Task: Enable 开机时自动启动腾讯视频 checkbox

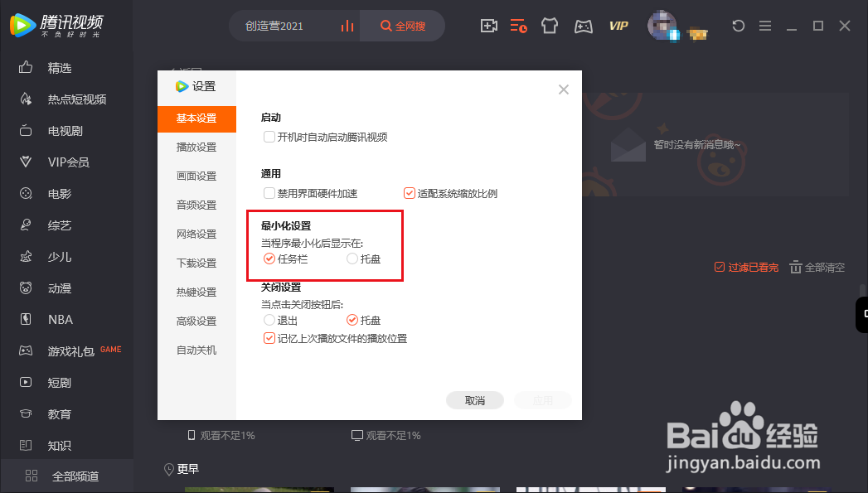Action: (x=269, y=137)
